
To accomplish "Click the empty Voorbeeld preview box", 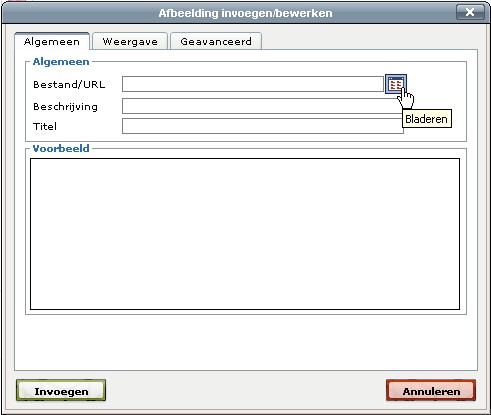I will click(245, 234).
